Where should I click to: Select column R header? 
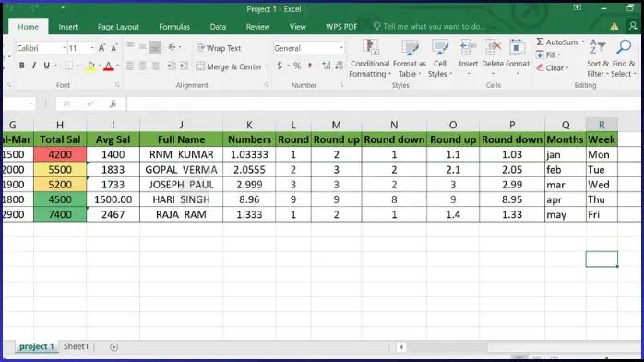(x=602, y=125)
